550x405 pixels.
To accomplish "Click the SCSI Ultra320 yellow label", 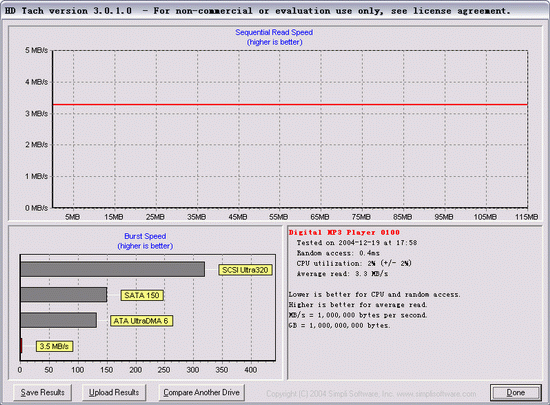I will [x=245, y=270].
